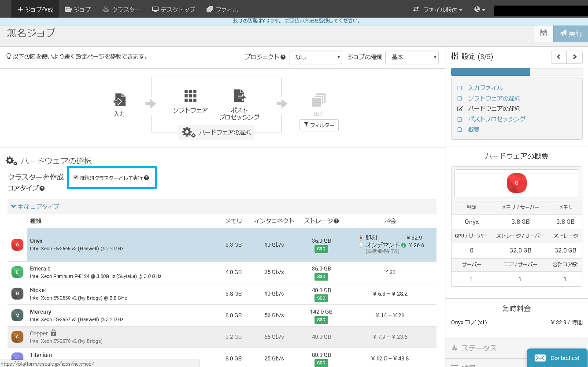Viewport: 588px width, 367px height.
Task: Open the 入力ファイル settings link
Action: coord(485,88)
